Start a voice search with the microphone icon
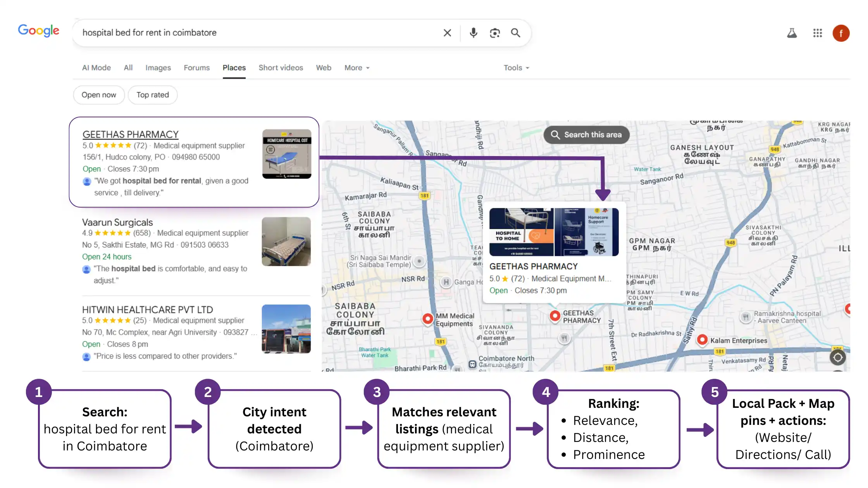Screen dimensions: 868x488 pos(473,33)
